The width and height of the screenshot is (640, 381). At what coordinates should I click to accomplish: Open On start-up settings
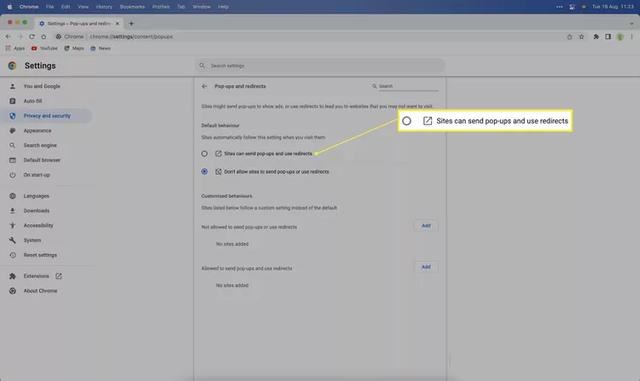36,175
